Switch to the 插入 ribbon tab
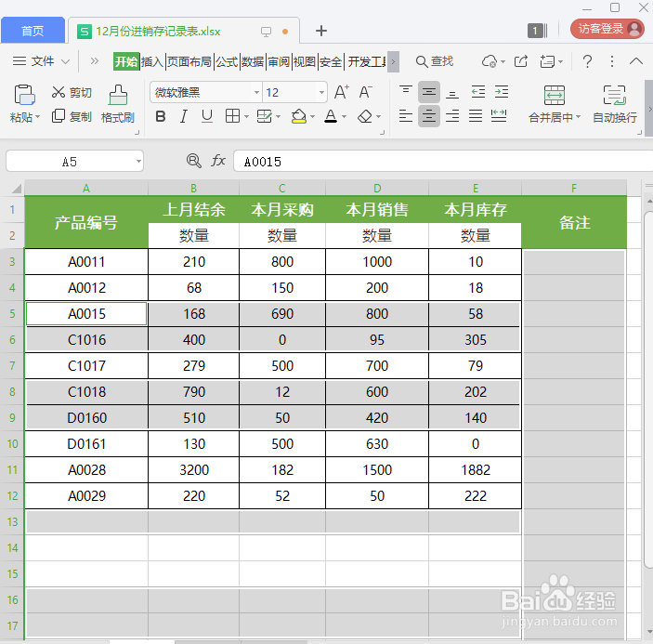653x644 pixels. (x=152, y=61)
